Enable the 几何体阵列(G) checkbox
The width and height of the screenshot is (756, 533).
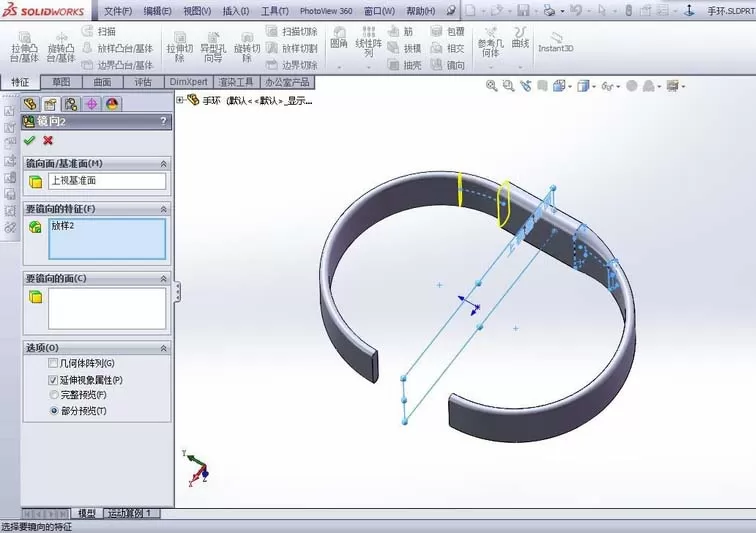[x=53, y=363]
